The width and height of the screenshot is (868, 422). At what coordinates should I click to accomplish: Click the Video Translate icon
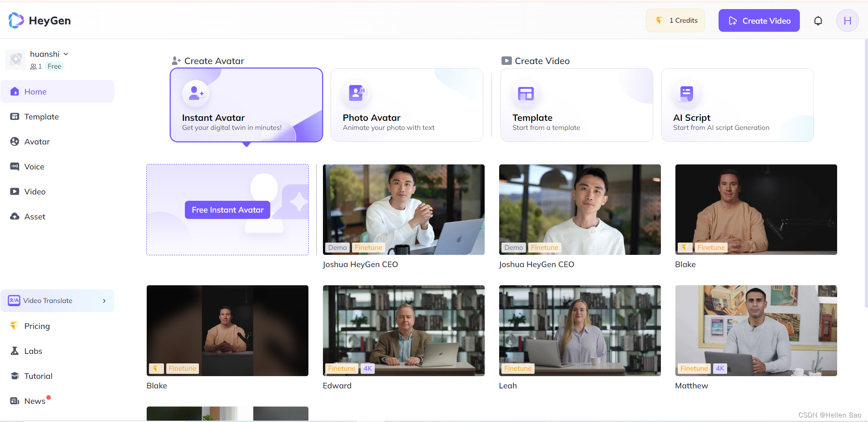click(x=14, y=300)
